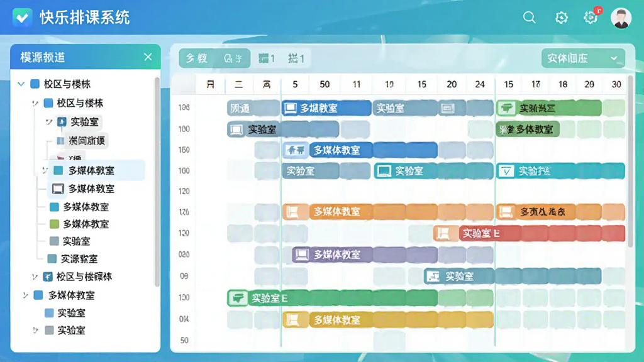Toggle the square of the highlighted 多媒体教室 row
Image resolution: width=644 pixels, height=362 pixels.
click(58, 170)
